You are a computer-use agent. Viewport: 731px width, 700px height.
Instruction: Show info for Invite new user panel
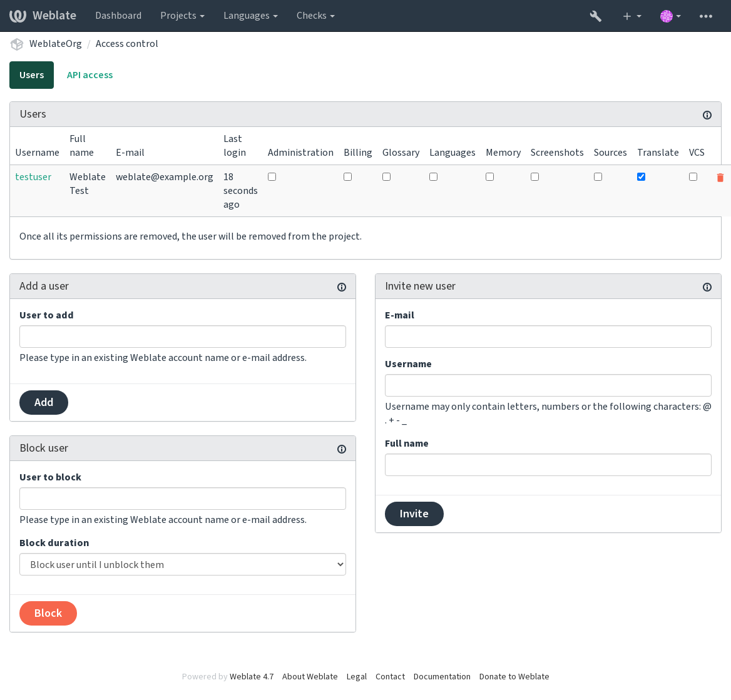coord(707,287)
